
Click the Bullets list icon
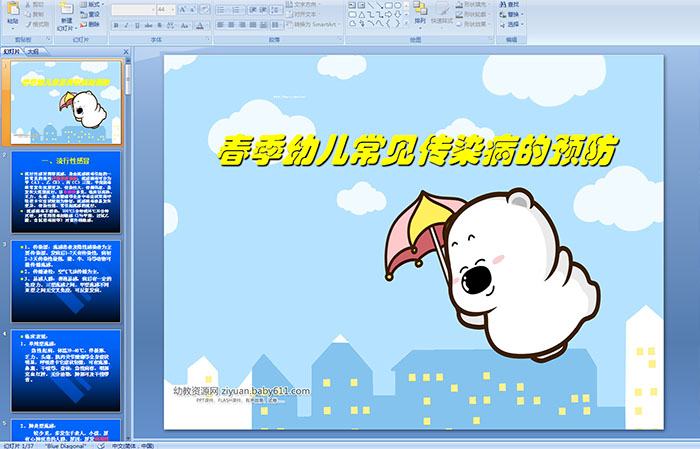(221, 10)
